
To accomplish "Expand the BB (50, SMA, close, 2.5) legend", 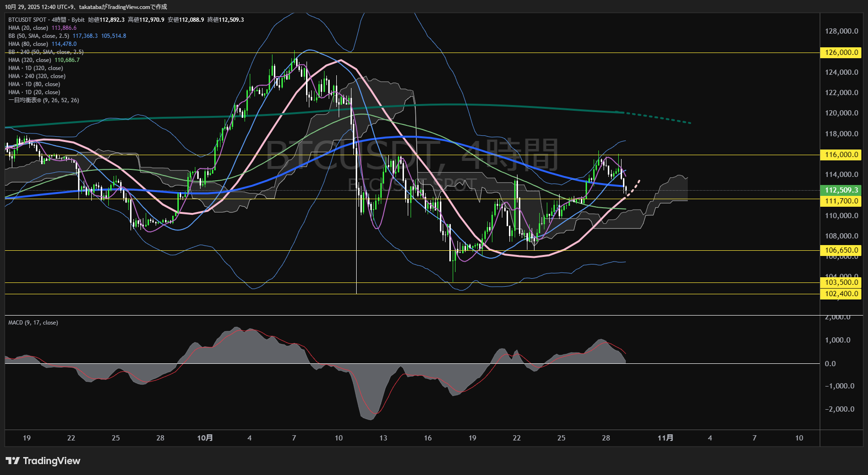I will (x=38, y=36).
